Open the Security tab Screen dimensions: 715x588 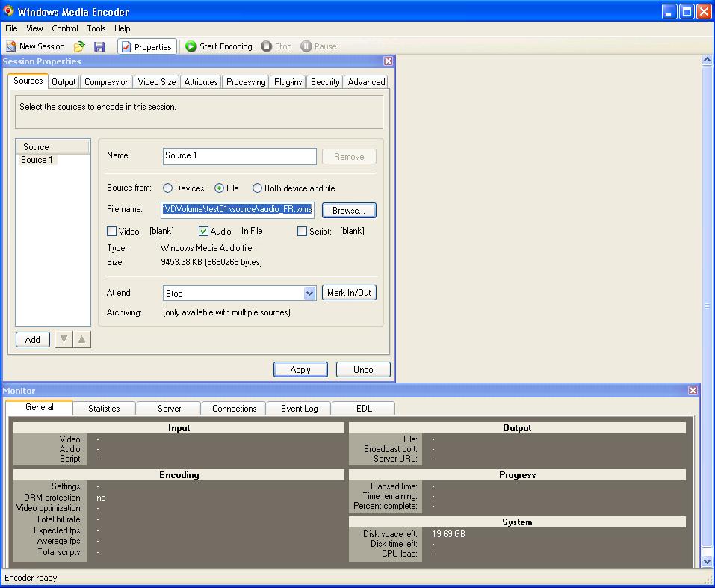point(325,82)
